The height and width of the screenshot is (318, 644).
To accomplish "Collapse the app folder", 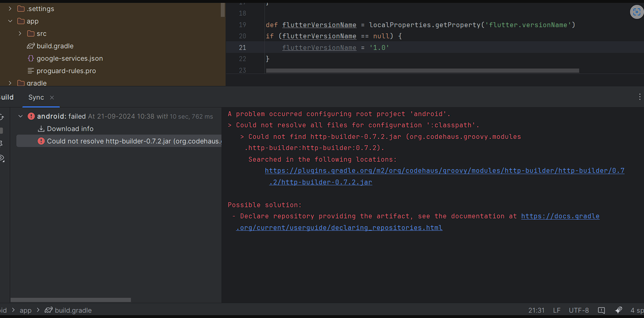I will click(x=10, y=21).
